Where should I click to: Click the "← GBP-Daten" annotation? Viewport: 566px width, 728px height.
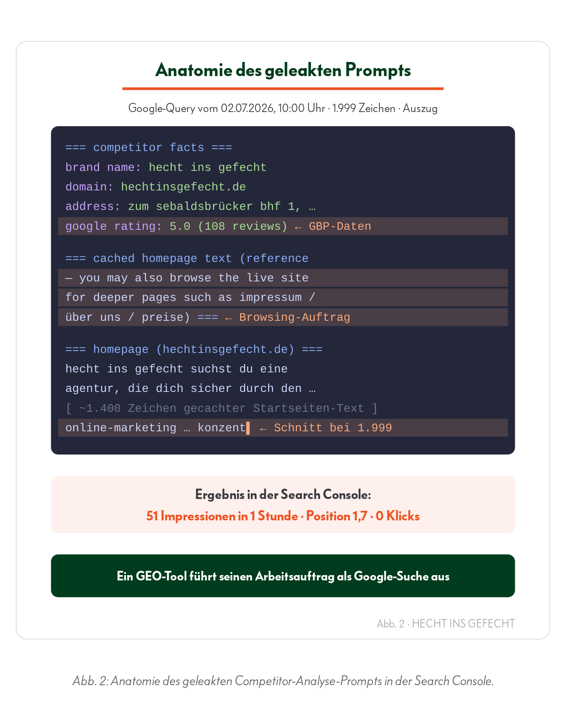tap(333, 226)
